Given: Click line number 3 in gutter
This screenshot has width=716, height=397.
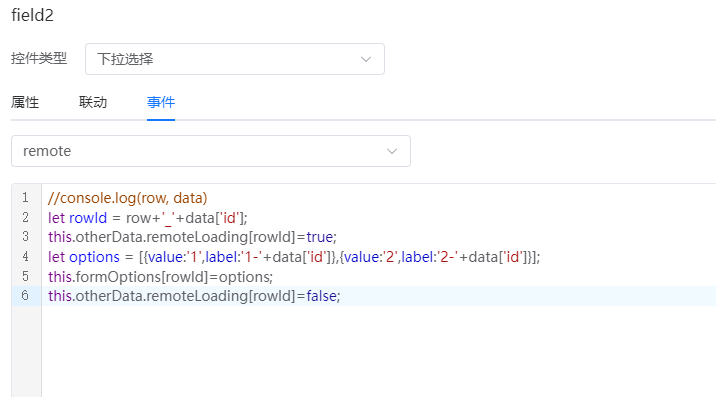Looking at the screenshot, I should click(x=26, y=237).
